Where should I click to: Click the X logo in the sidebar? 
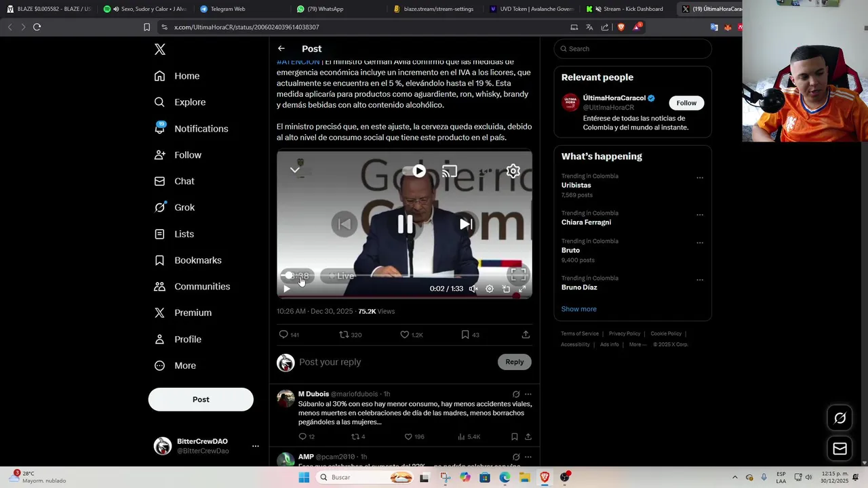point(160,49)
